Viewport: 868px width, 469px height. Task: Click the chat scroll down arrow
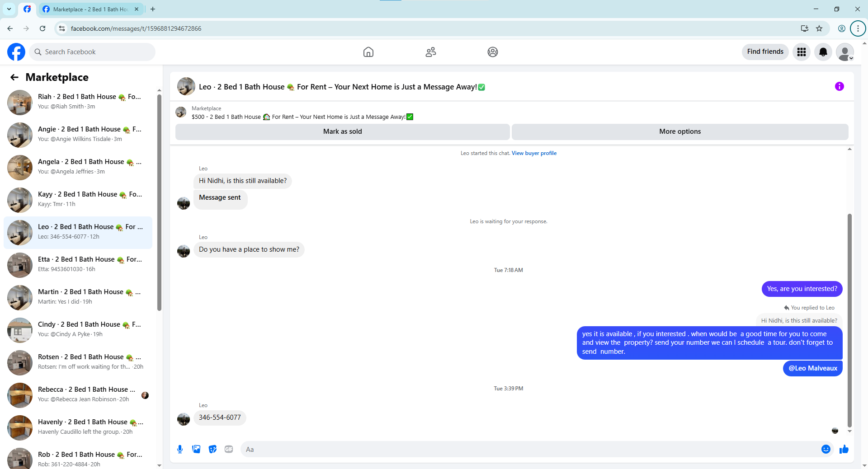[849, 431]
